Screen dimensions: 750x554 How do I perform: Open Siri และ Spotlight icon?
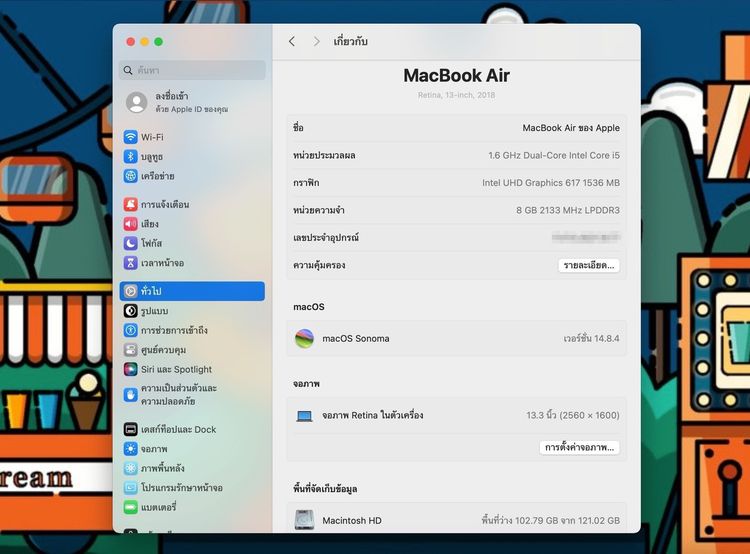pyautogui.click(x=131, y=369)
